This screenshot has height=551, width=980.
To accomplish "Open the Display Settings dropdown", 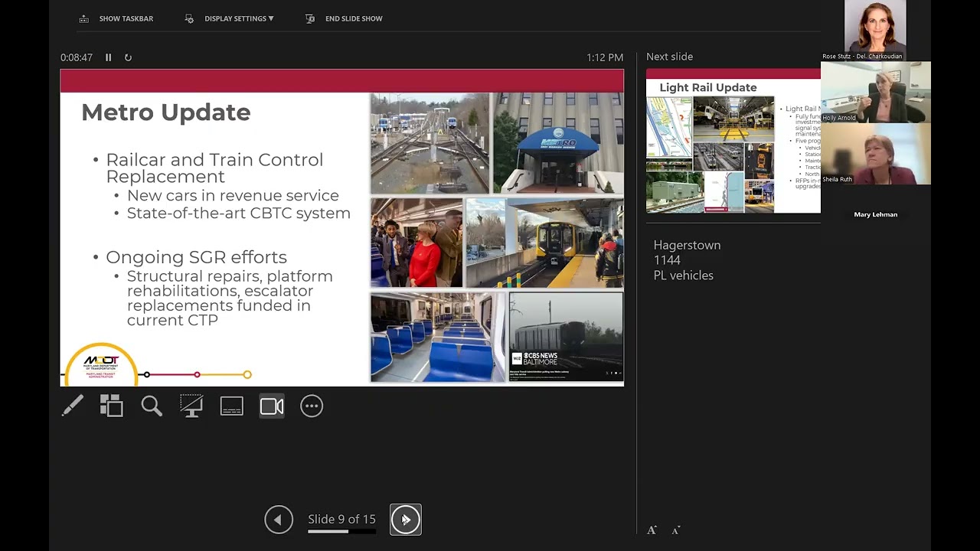I will click(239, 18).
